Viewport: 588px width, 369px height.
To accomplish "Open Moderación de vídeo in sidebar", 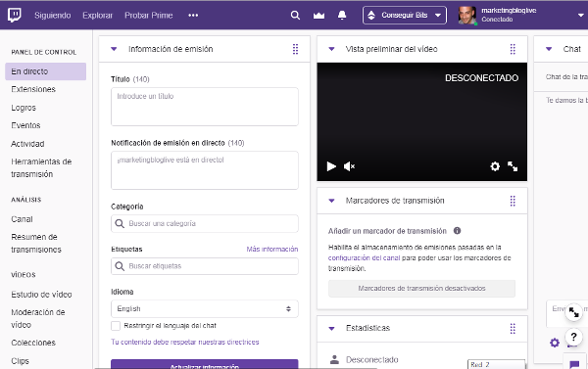I will coord(38,318).
